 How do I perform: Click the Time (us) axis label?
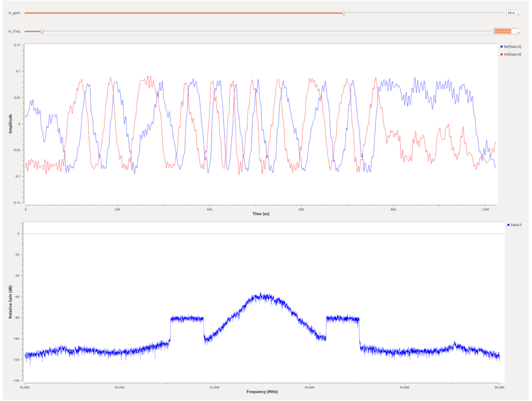261,214
